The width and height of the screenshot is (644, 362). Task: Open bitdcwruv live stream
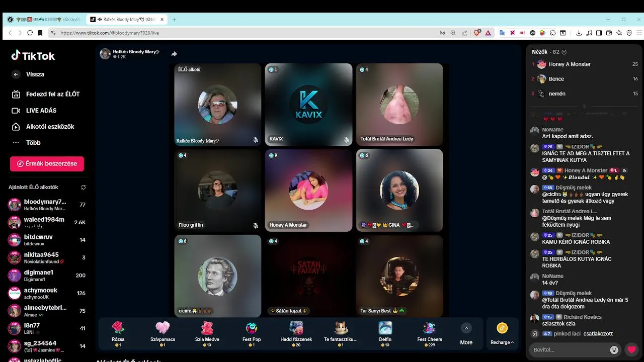coord(47,240)
